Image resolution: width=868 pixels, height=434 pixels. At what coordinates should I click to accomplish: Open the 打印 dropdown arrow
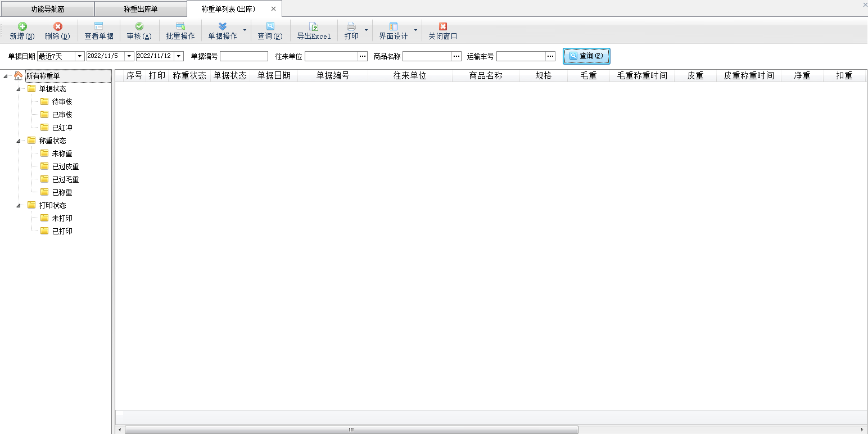click(366, 30)
